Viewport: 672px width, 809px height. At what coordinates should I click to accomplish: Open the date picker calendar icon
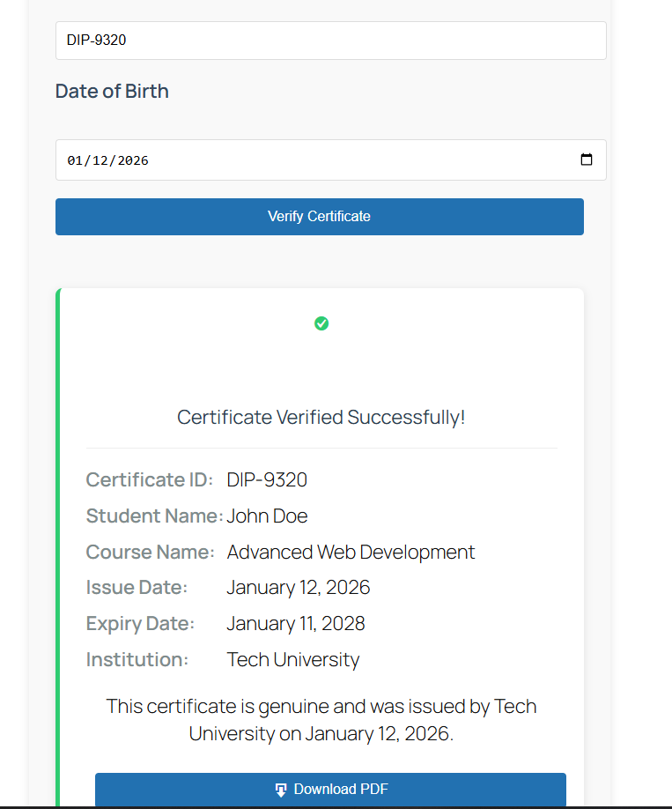pos(587,160)
